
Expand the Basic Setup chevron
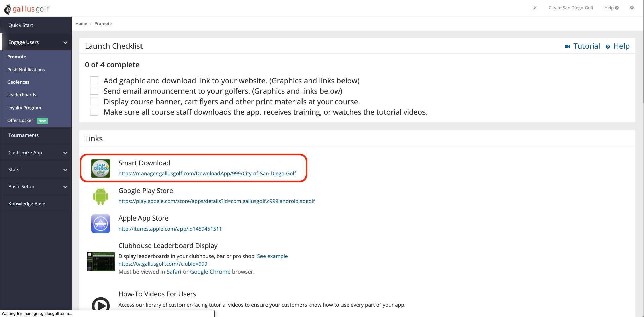(65, 187)
